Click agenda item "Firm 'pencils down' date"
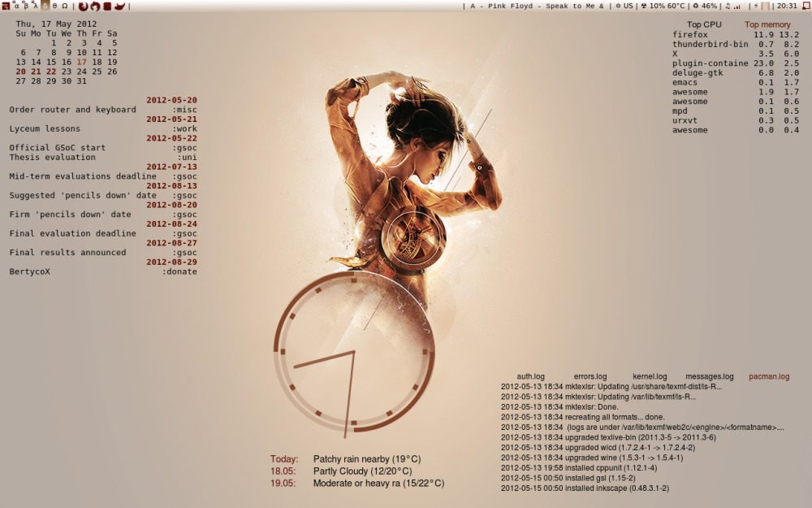The height and width of the screenshot is (508, 812). click(x=70, y=214)
